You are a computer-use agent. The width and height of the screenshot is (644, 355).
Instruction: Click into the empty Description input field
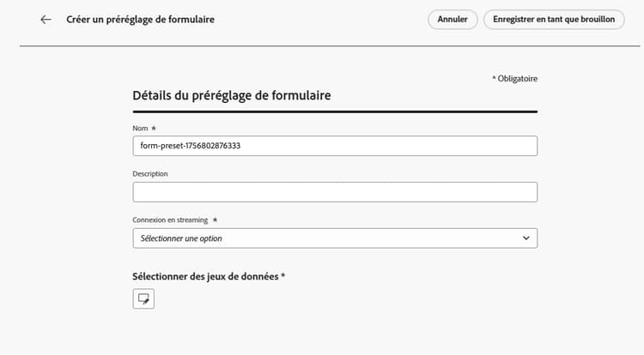pos(335,192)
